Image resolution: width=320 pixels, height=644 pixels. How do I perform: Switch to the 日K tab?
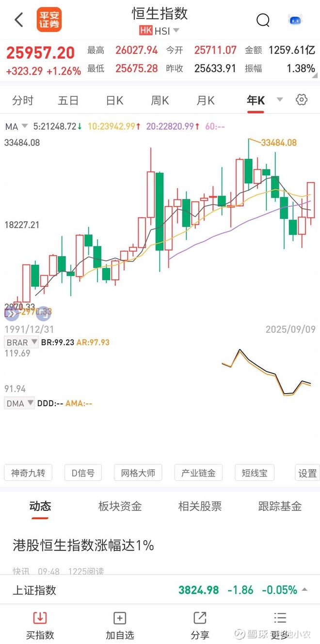tap(114, 100)
